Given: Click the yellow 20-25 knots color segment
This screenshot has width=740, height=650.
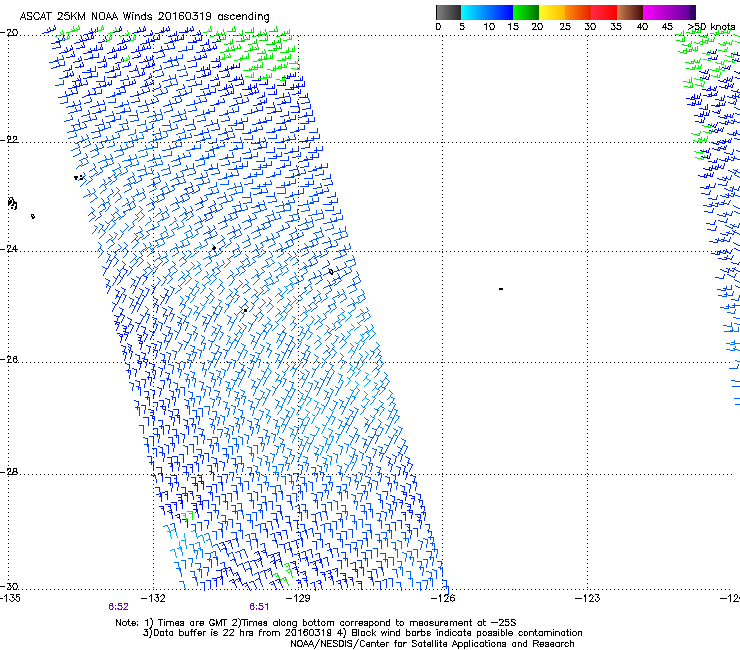Looking at the screenshot, I should pos(552,12).
